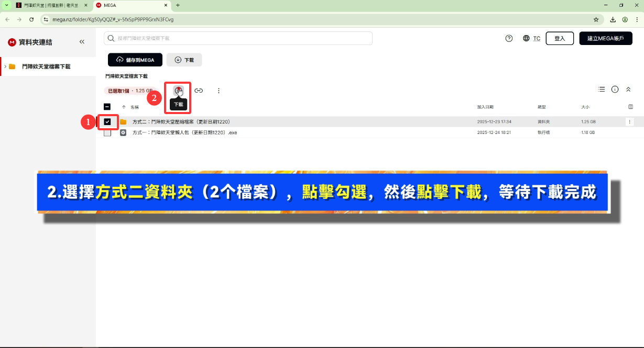This screenshot has width=644, height=348.
Task: Switch to list view layout icon
Action: tap(602, 89)
